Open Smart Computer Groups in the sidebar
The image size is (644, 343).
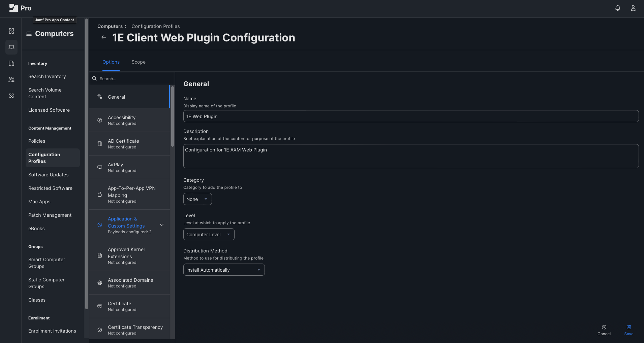point(47,263)
